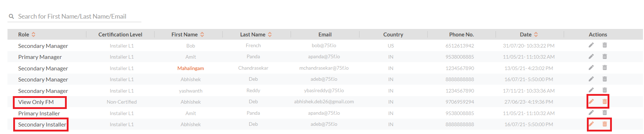Click the orange edit pencil for View Only FM
The width and height of the screenshot is (644, 134).
click(x=591, y=101)
